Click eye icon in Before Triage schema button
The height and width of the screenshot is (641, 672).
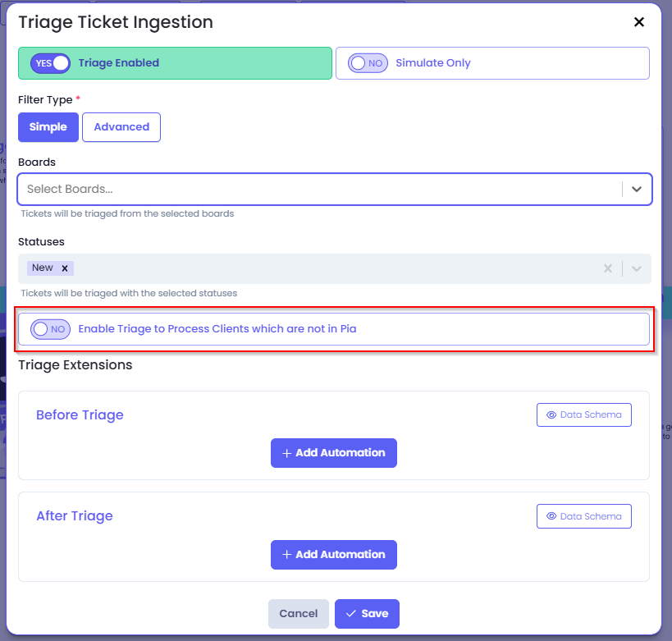click(x=551, y=414)
